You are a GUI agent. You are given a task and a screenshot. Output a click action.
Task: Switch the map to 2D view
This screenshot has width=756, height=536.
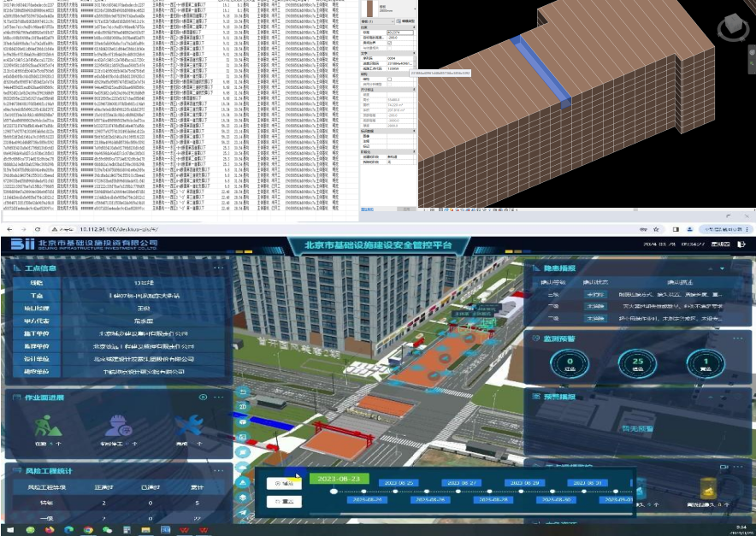point(243,406)
